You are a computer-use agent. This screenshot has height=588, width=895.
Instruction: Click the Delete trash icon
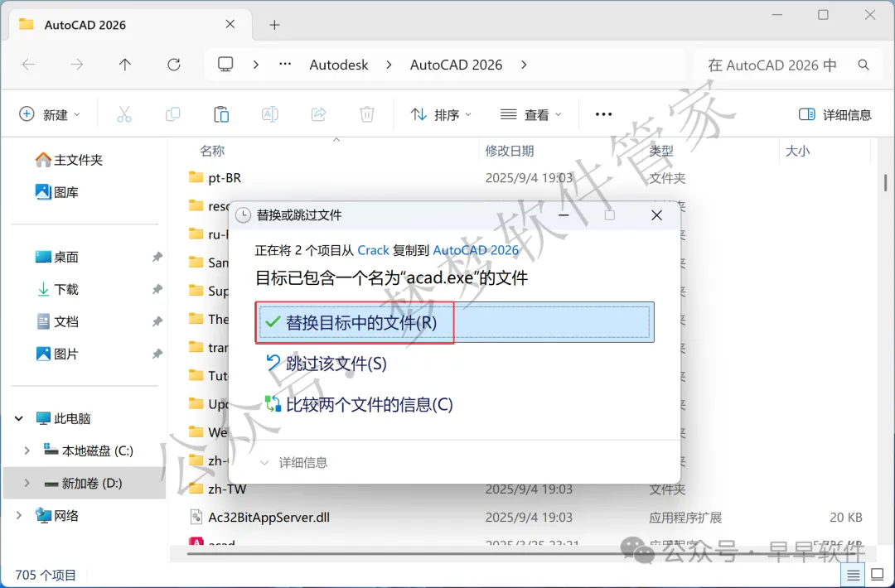[367, 114]
